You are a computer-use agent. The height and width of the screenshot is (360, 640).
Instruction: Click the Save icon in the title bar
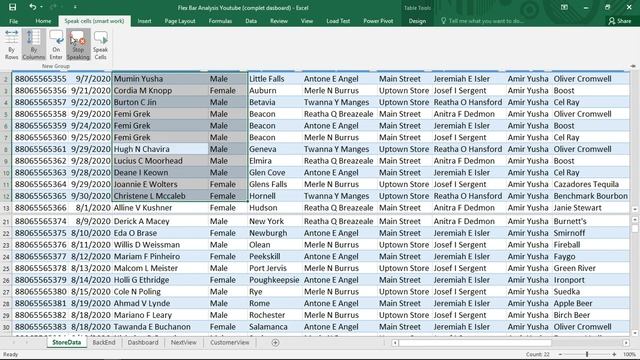tap(13, 7)
